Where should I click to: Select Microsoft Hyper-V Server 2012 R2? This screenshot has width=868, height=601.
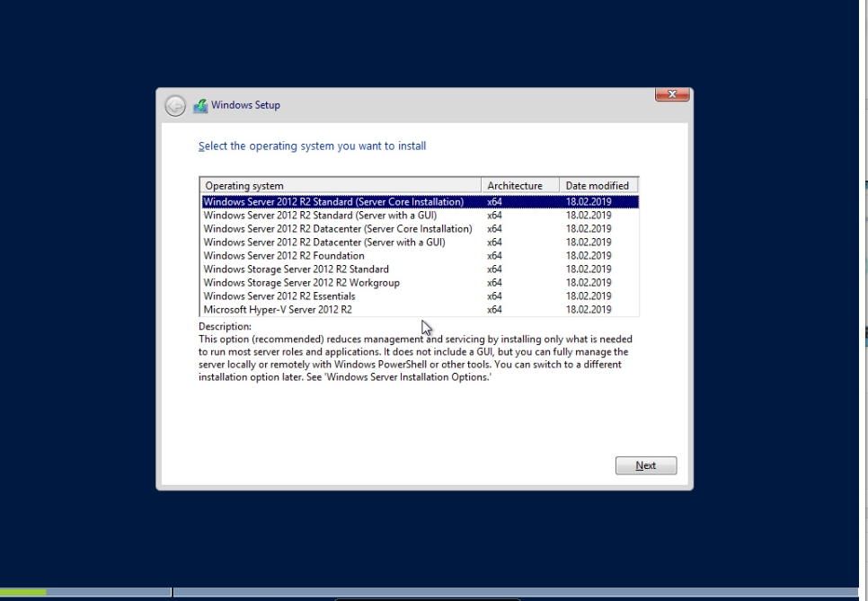point(421,309)
